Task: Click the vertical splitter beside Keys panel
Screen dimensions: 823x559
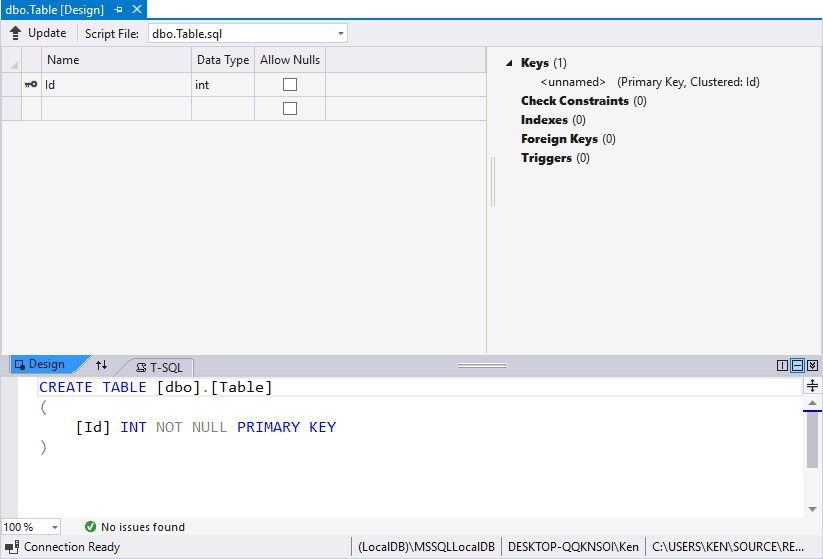Action: pyautogui.click(x=493, y=182)
